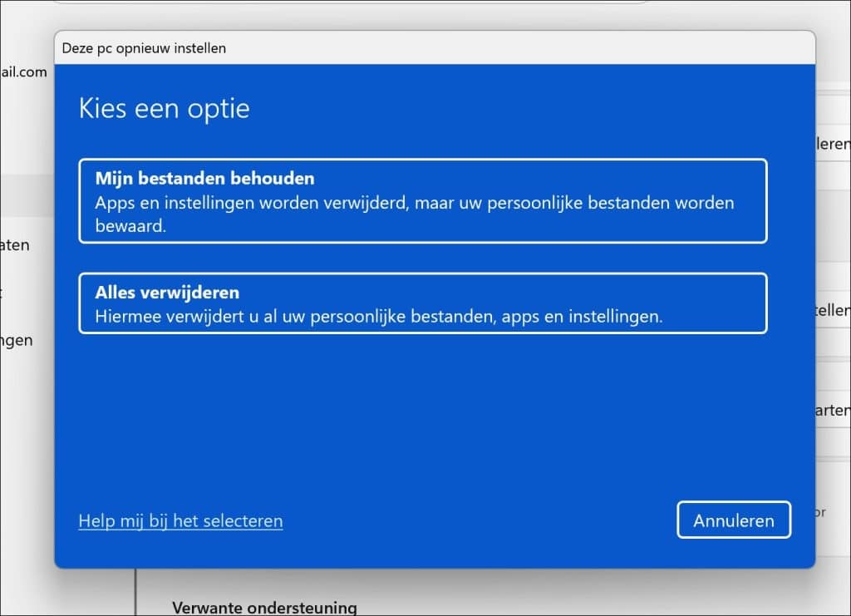Select the sidebar entry ending in "aten"
This screenshot has height=616, width=851.
click(x=17, y=245)
